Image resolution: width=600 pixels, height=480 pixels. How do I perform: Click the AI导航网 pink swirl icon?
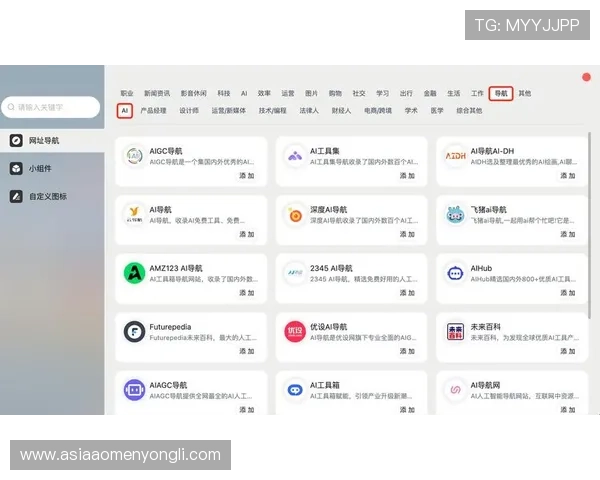pos(455,390)
